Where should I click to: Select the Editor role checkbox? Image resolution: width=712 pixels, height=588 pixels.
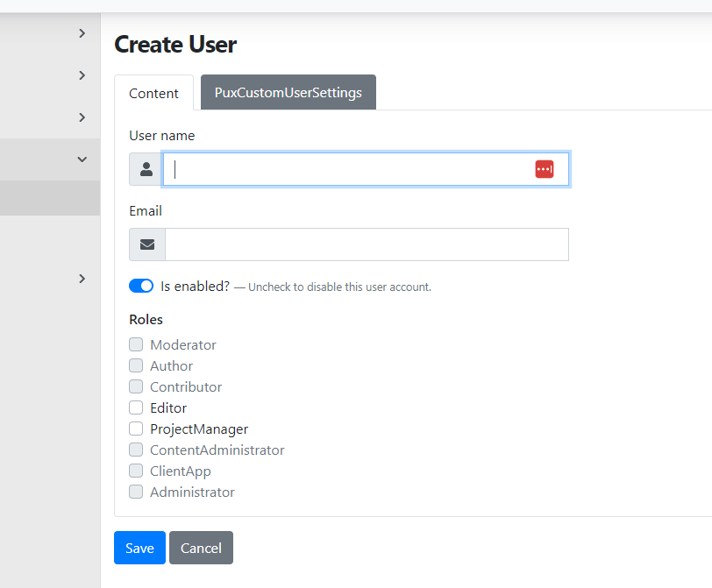coord(136,408)
